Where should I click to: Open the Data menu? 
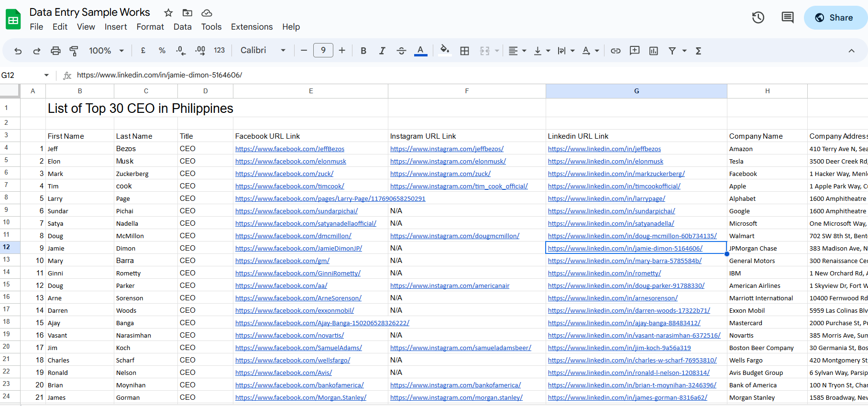pyautogui.click(x=182, y=27)
